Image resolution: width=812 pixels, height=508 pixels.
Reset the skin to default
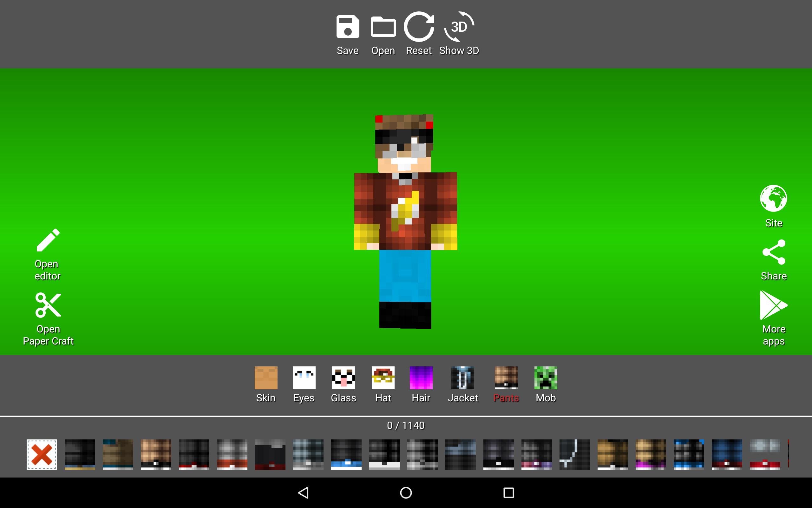[419, 34]
